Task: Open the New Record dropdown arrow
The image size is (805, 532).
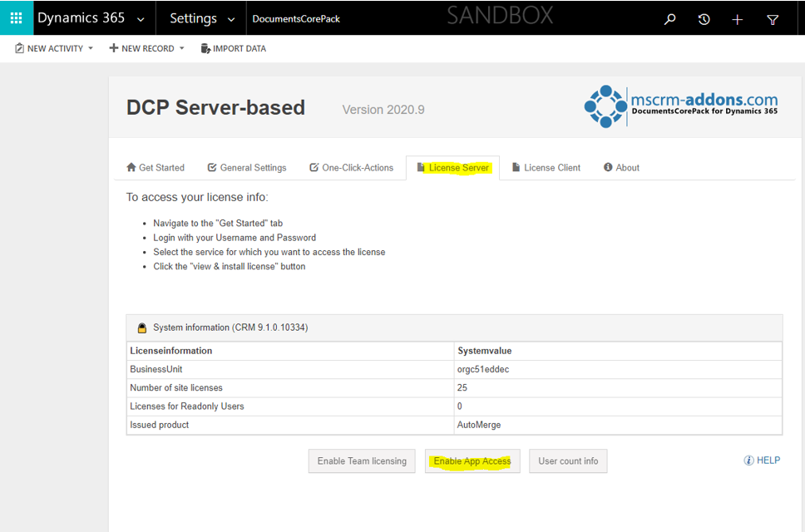Action: click(x=182, y=48)
